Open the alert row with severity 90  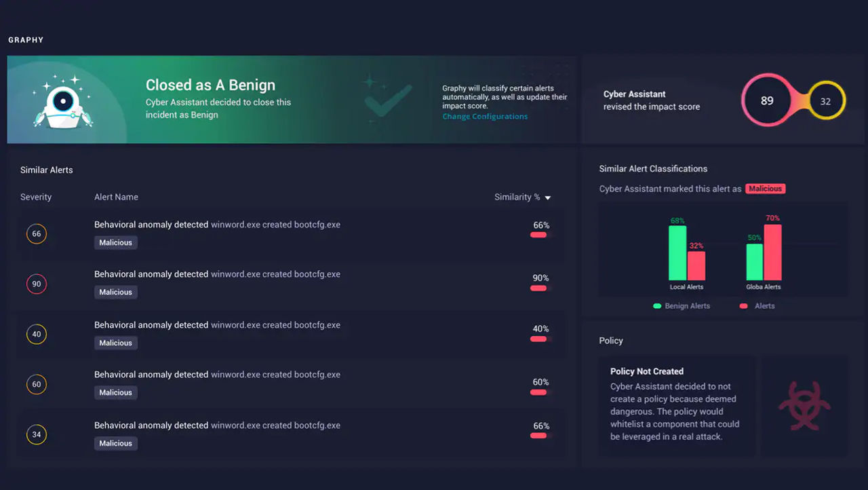[290, 284]
